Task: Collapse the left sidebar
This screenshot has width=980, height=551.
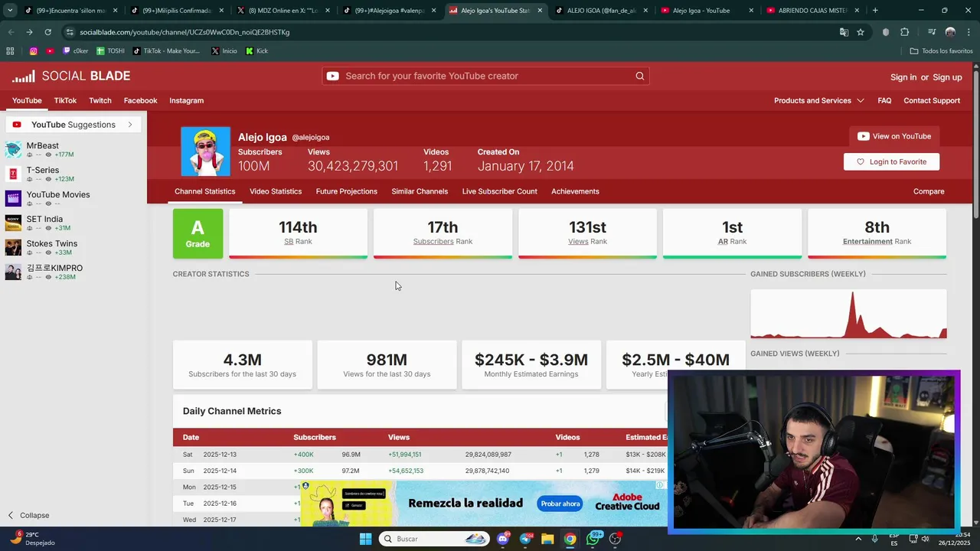Action: [x=28, y=515]
